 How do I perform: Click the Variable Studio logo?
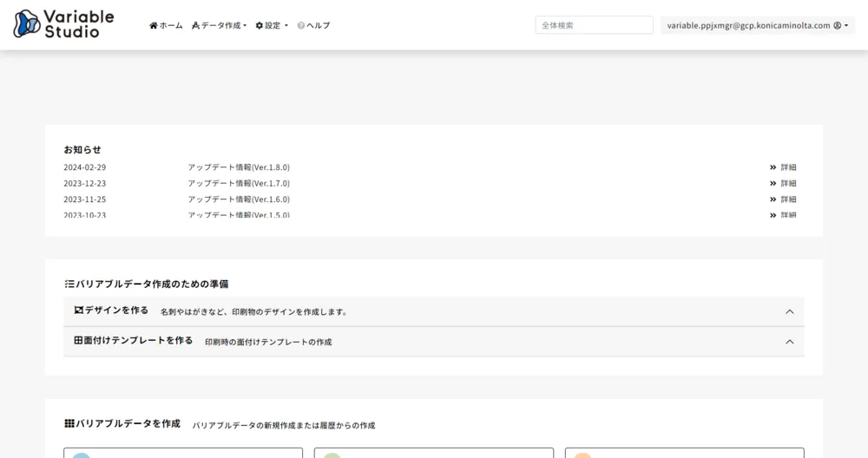click(63, 24)
